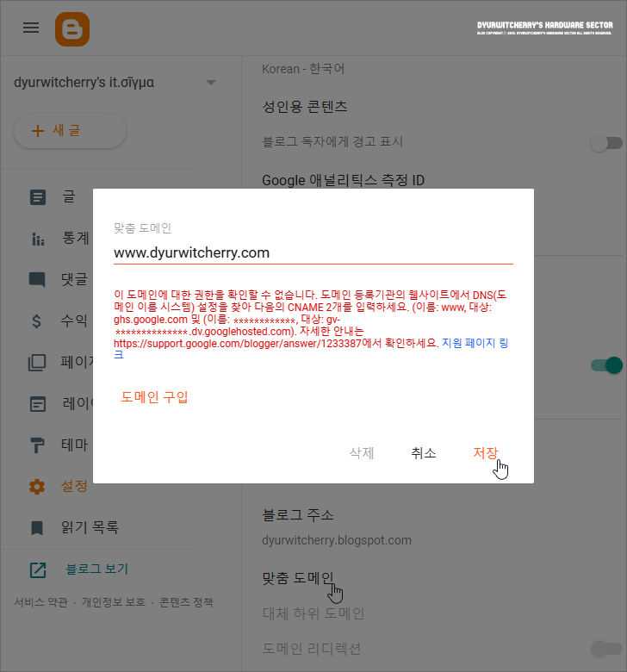Click the Google 애널리틱스 측정 ID setting

344,180
